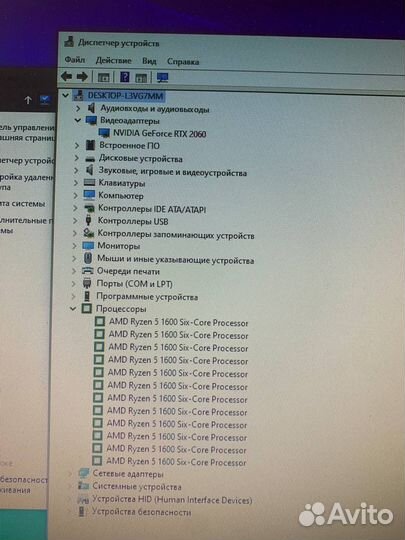
Task: Select the Мониторы label
Action: click(x=118, y=246)
